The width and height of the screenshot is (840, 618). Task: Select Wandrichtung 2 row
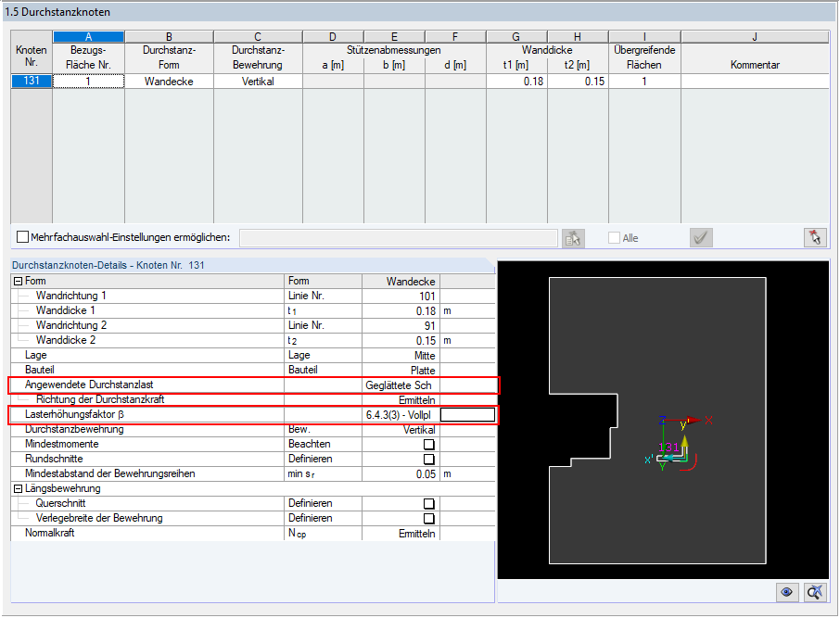pos(252,325)
